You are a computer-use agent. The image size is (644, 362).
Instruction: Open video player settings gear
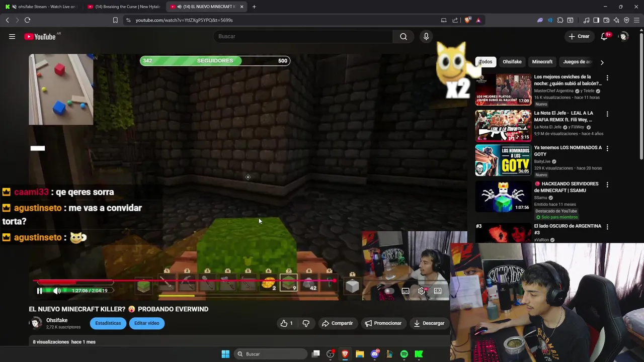click(422, 291)
